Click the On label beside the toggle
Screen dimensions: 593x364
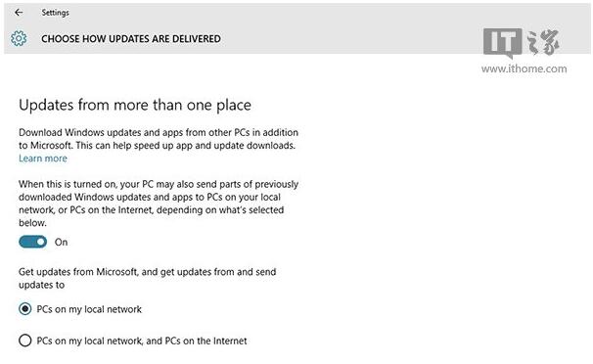pos(62,242)
